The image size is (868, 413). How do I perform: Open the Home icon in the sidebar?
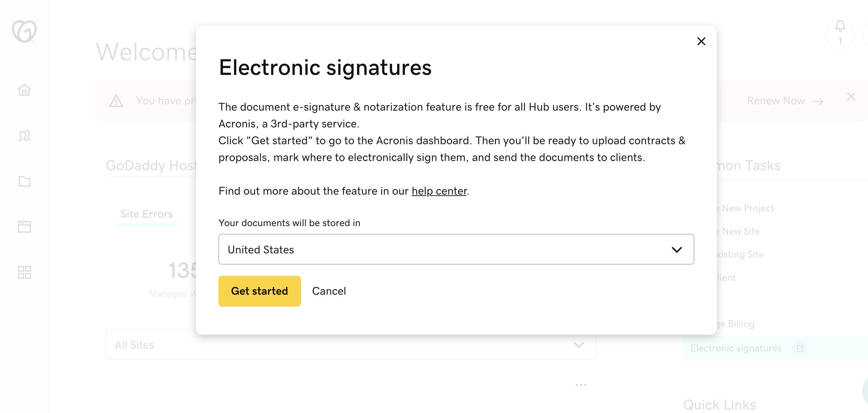point(24,90)
